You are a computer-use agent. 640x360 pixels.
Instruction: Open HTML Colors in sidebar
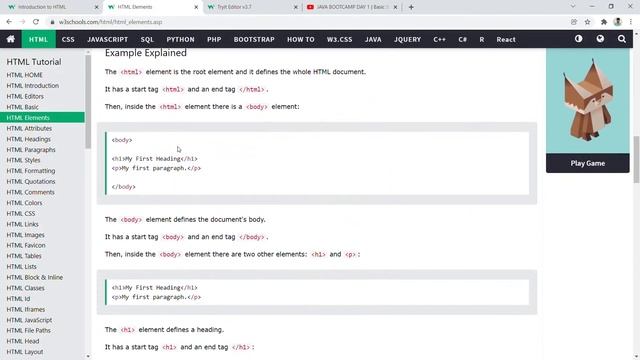(24, 202)
